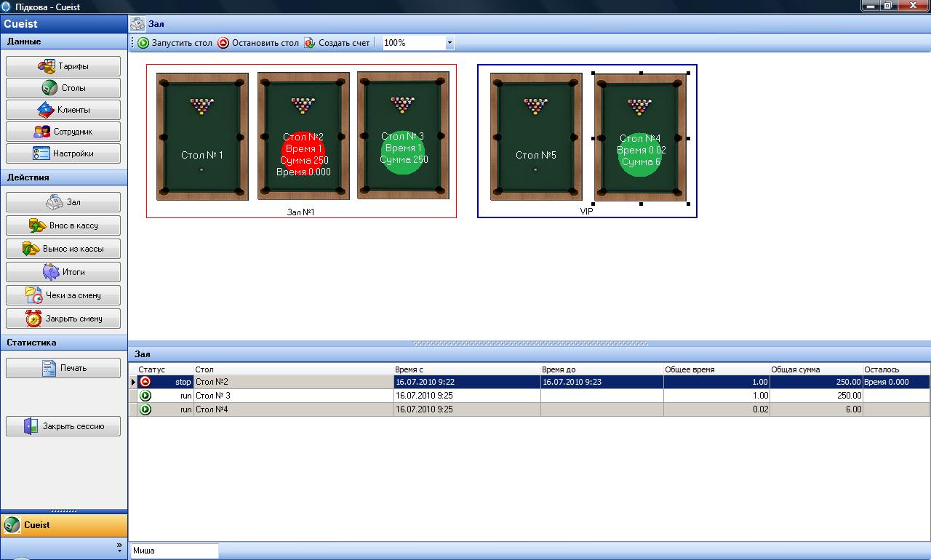Expand sidebar chevron at bottom left
Screen dimensions: 931x560
click(119, 545)
